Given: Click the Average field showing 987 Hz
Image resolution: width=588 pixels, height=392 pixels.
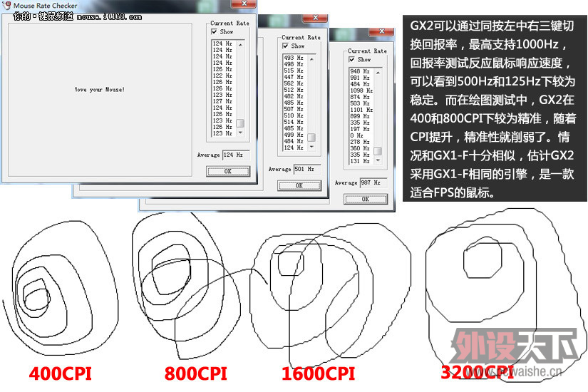Looking at the screenshot, I should click(x=373, y=182).
